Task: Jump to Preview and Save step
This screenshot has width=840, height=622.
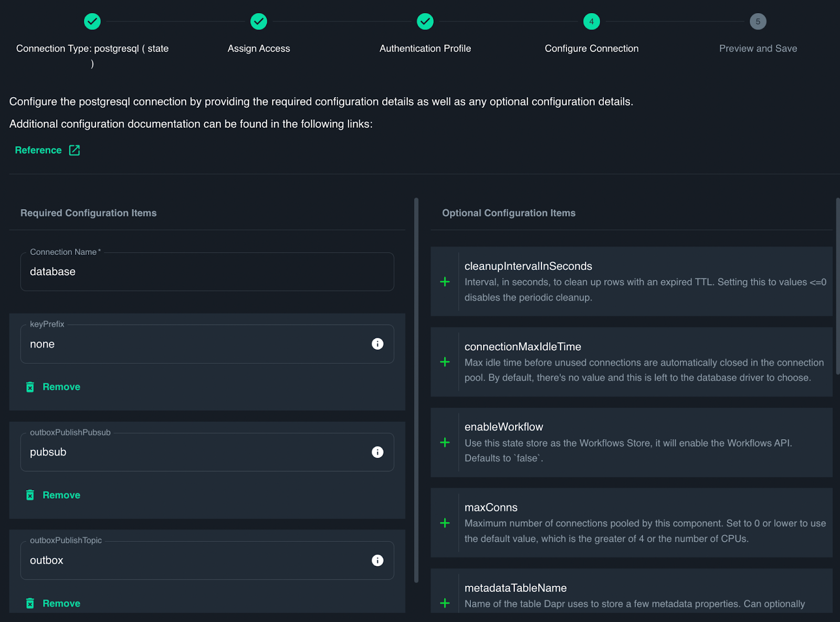Action: (x=758, y=22)
